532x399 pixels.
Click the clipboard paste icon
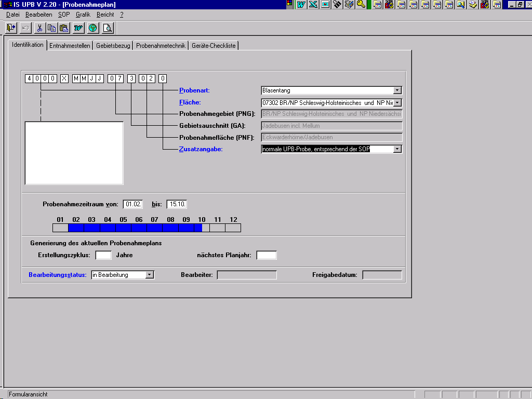click(64, 28)
